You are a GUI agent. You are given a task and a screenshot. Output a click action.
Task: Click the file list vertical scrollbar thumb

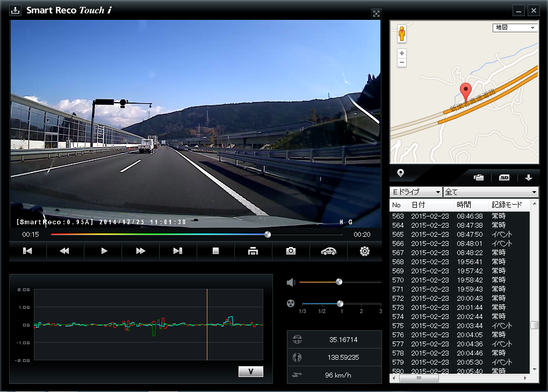pos(534,325)
